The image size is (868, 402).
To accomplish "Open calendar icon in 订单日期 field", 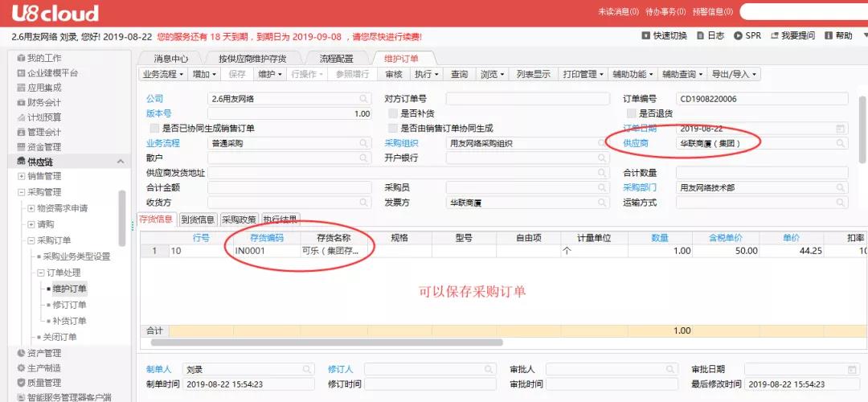I will click(x=841, y=129).
